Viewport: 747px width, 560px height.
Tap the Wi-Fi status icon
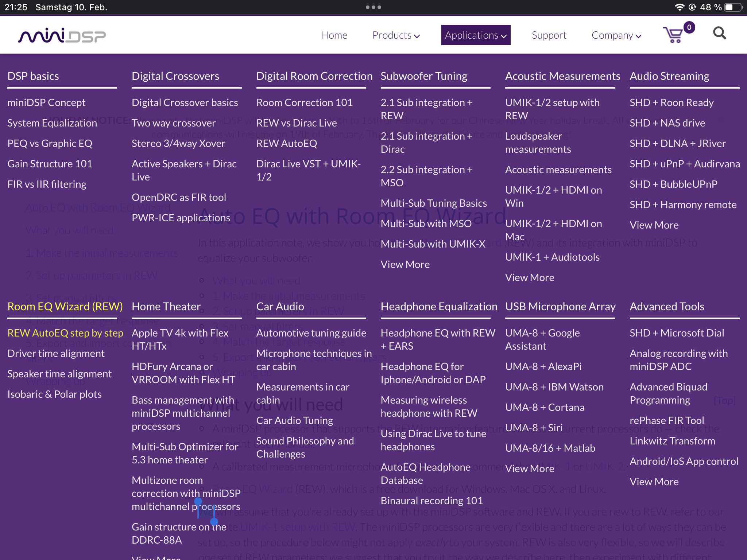tap(679, 7)
